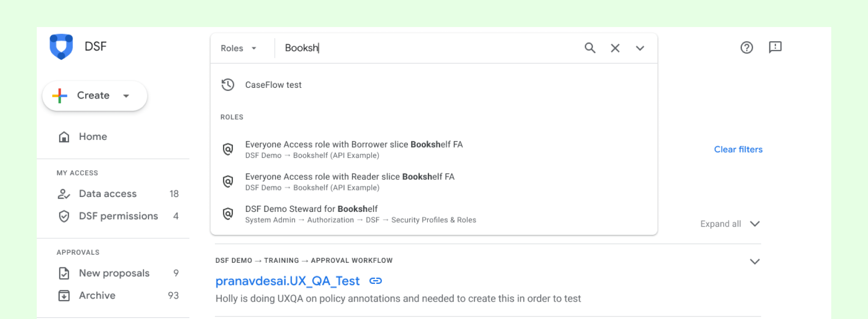Click the search magnifier icon

(x=590, y=48)
